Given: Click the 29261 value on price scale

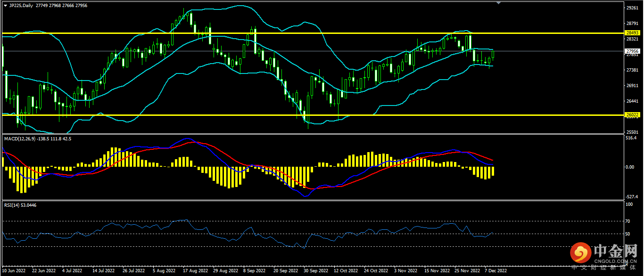Looking at the screenshot, I should 632,8.
